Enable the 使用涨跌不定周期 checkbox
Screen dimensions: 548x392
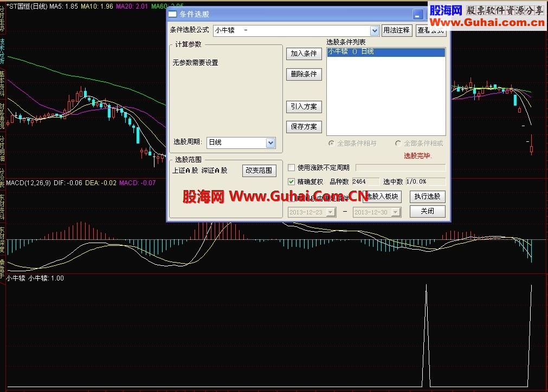tap(291, 167)
